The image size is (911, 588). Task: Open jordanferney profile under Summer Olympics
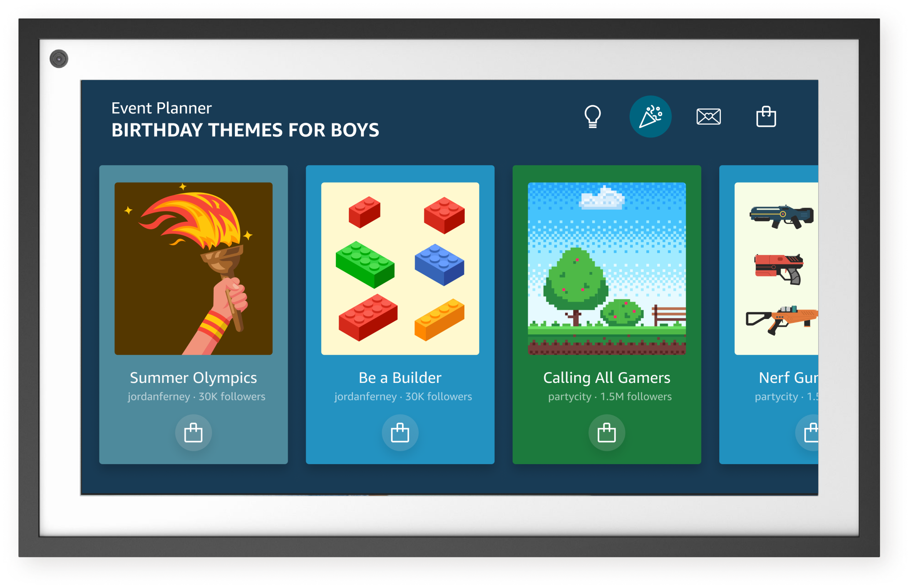coord(159,396)
